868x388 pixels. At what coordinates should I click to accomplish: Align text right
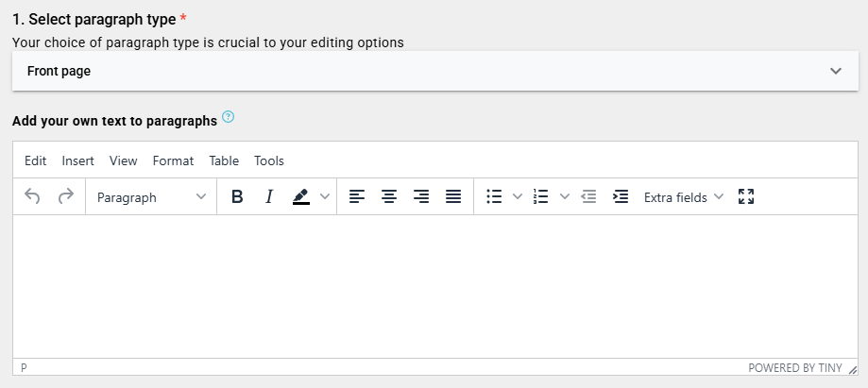click(x=421, y=196)
